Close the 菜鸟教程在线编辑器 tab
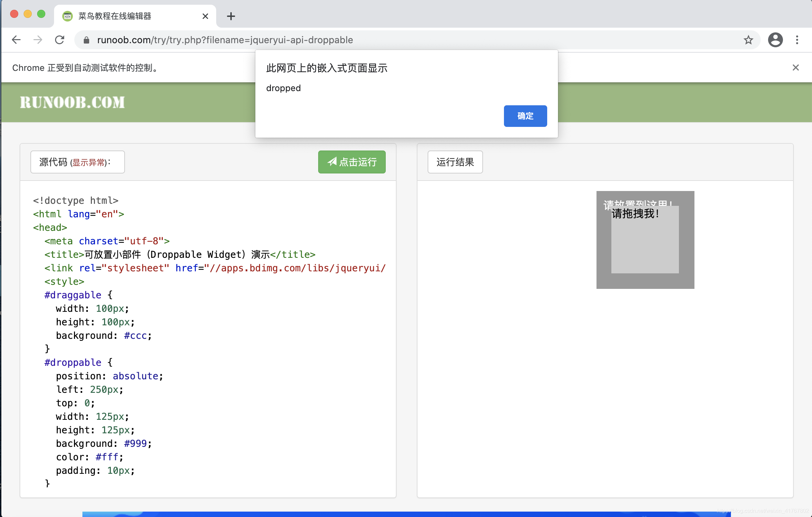Screen dimensions: 812x517 click(205, 16)
